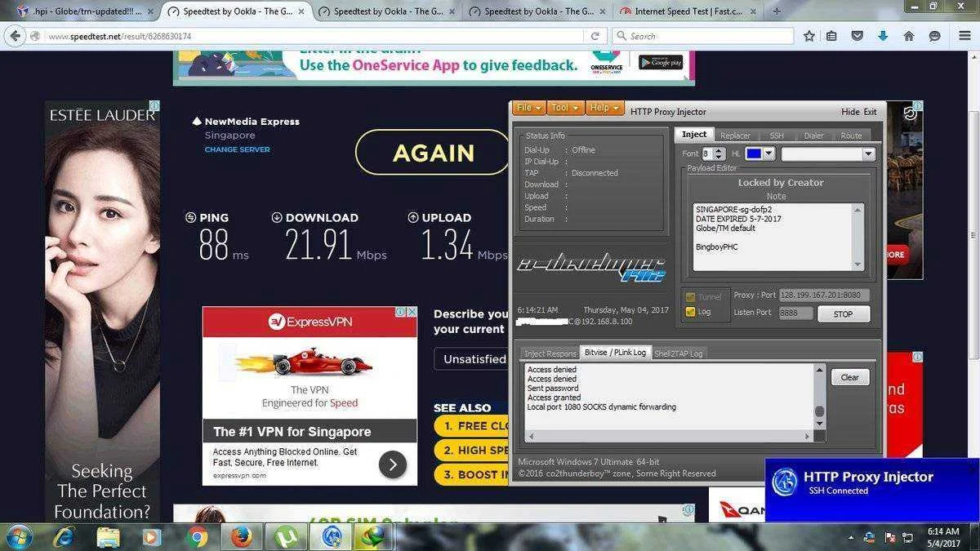Open the Tool menu in HTTP Proxy Injector

565,108
